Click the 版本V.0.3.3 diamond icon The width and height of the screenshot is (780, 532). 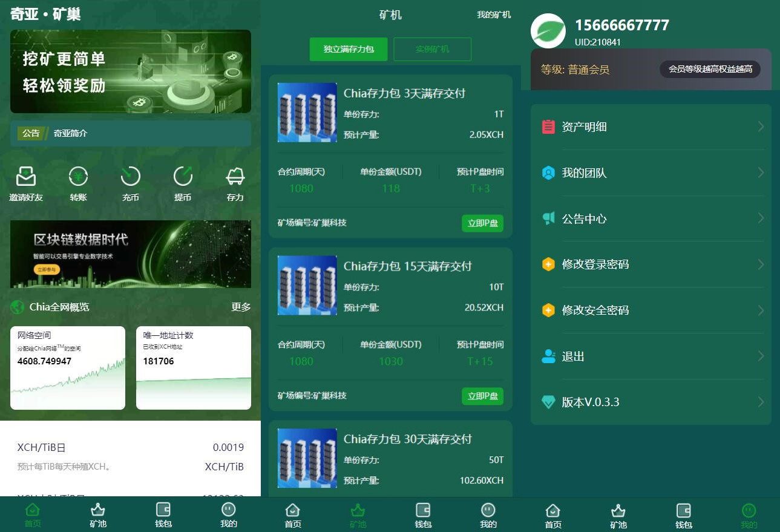click(548, 402)
